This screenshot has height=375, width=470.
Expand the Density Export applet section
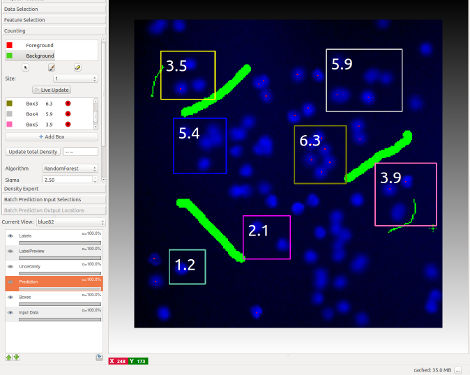pyautogui.click(x=54, y=189)
